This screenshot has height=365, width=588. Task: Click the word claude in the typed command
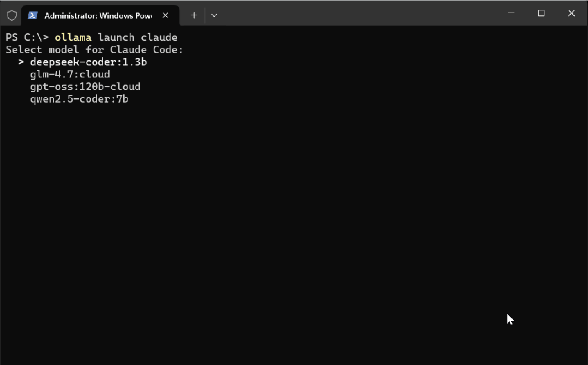tap(159, 38)
